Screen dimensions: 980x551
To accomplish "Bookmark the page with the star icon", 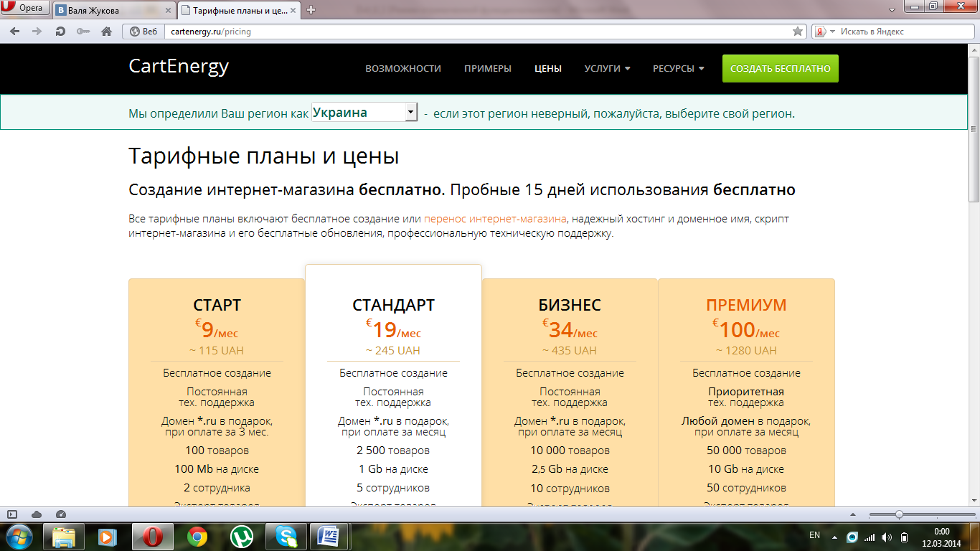I will coord(797,32).
